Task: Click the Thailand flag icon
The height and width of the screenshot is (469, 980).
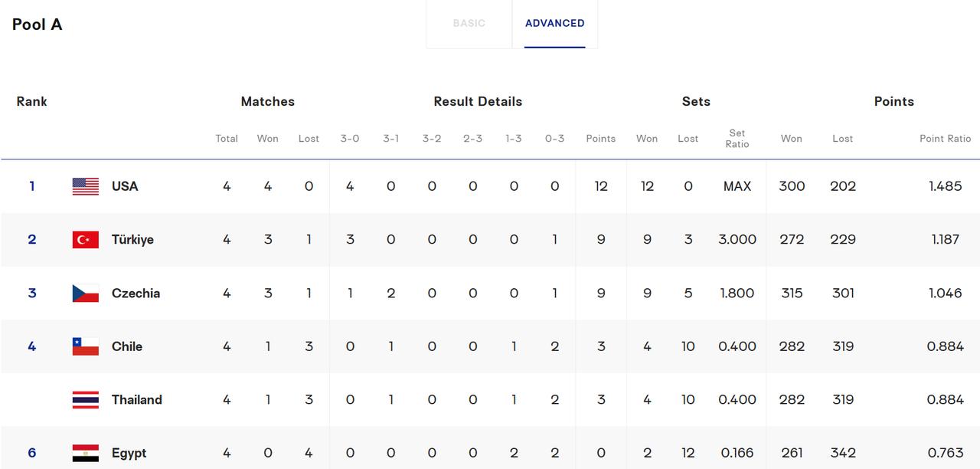Action: pyautogui.click(x=86, y=400)
